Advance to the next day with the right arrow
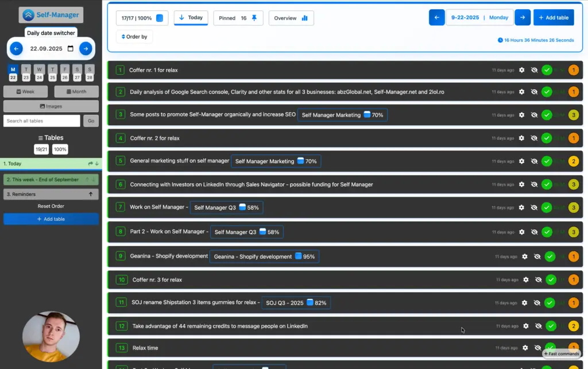The image size is (588, 369). 85,49
